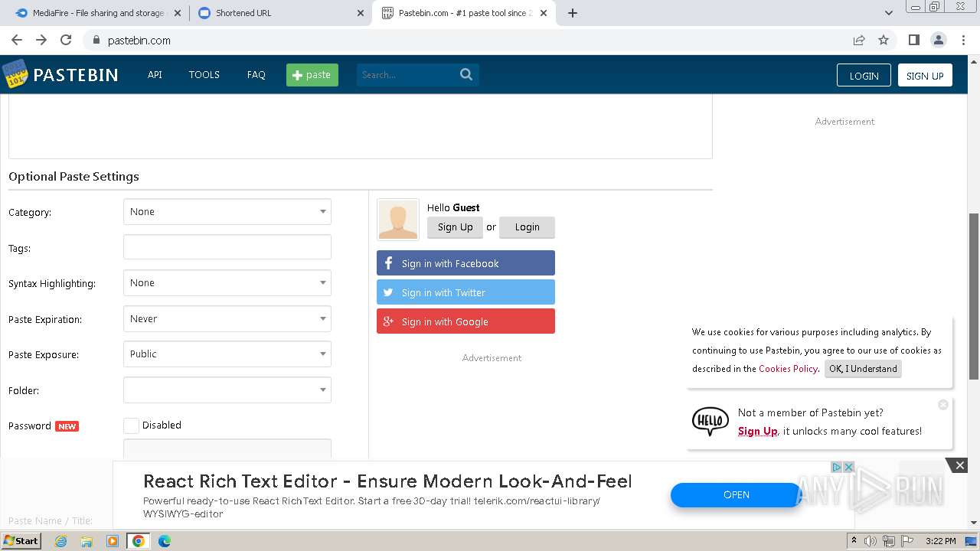Open the Cookies Policy link
980x551 pixels.
click(x=788, y=369)
